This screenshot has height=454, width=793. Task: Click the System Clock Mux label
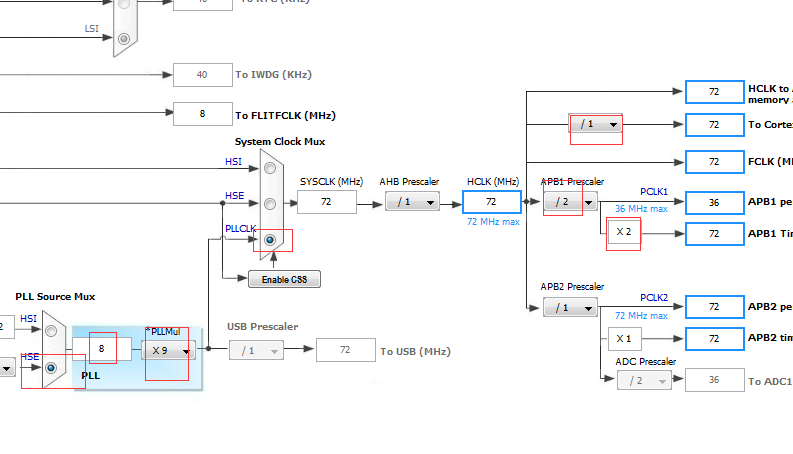280,142
